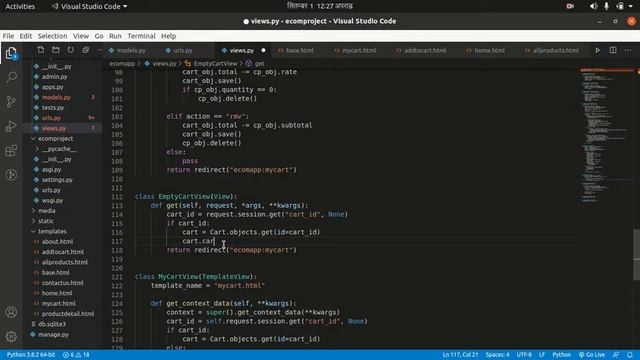Switch to the mycart.html tab
Viewport: 640px width, 360px height.
pos(359,50)
